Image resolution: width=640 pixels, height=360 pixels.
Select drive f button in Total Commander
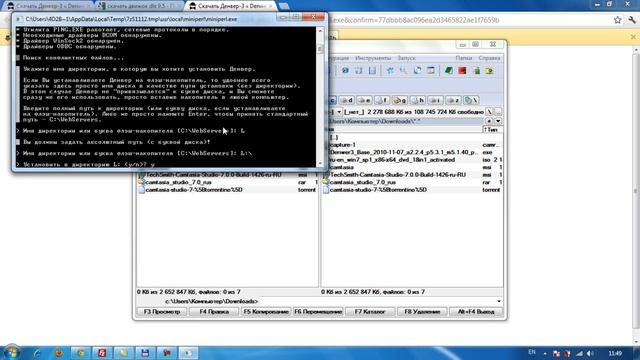click(x=382, y=100)
